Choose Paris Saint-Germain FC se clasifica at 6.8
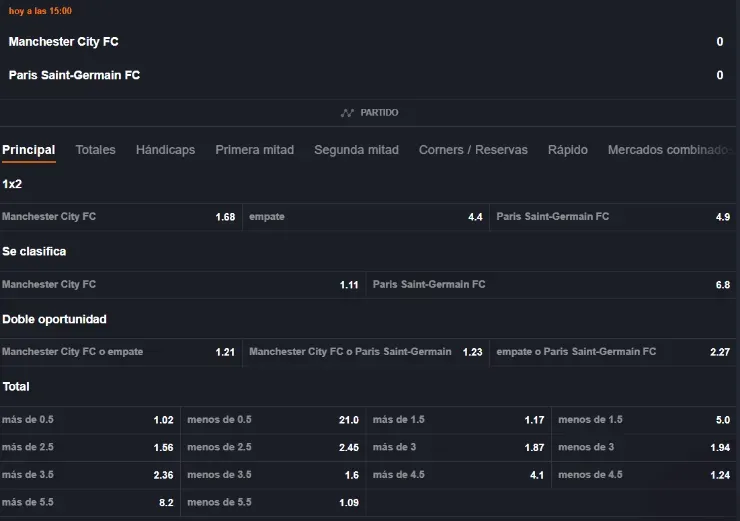740x521 pixels. click(552, 285)
